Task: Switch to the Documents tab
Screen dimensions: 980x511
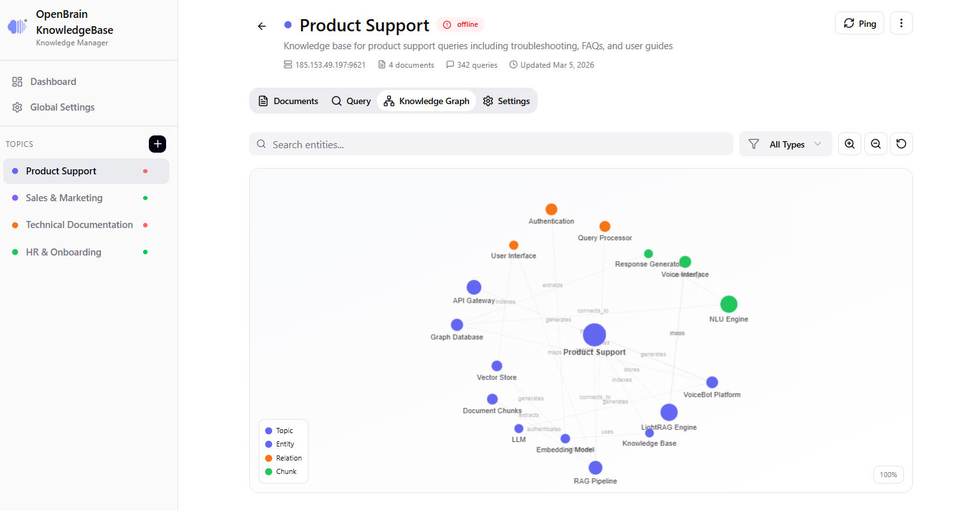Action: coord(288,101)
